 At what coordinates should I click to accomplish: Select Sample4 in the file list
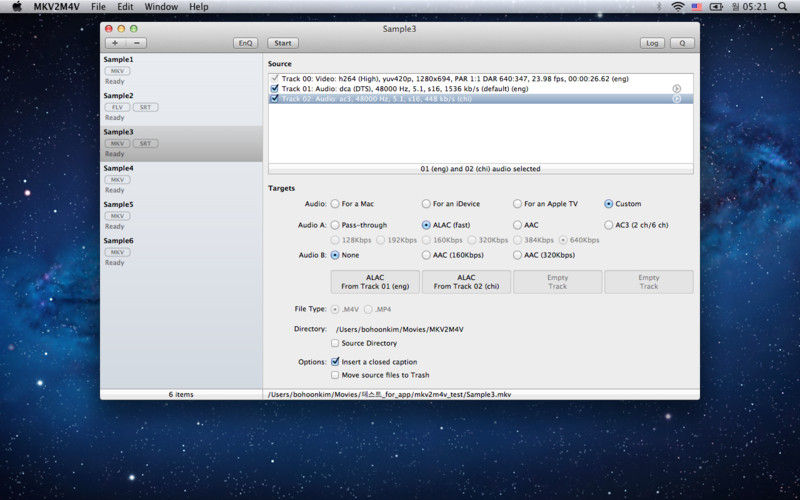tap(181, 180)
